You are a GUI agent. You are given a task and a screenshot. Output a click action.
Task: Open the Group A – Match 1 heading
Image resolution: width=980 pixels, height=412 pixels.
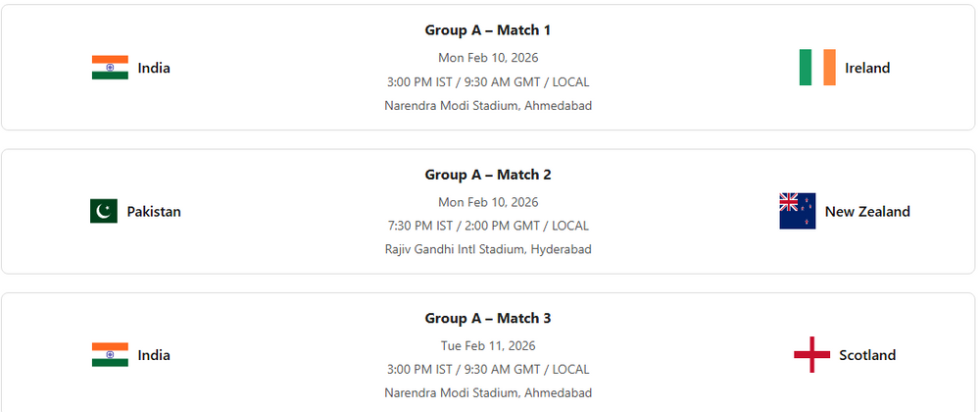pos(488,30)
